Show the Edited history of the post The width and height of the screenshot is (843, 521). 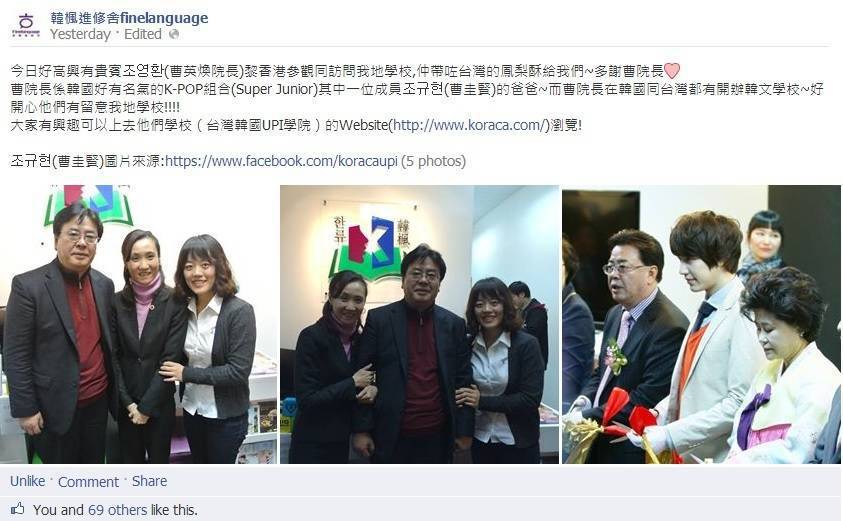tap(142, 34)
